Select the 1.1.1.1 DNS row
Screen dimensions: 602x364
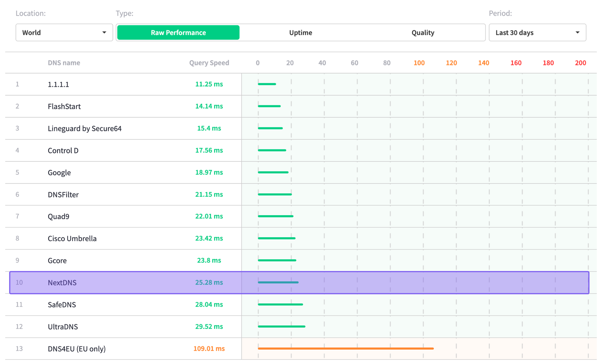[58, 84]
